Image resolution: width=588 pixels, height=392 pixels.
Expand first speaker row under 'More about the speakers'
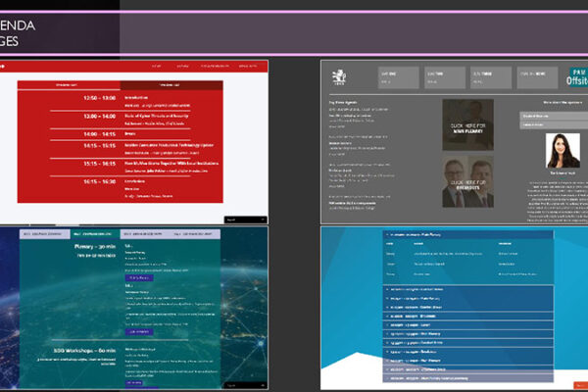pos(552,115)
